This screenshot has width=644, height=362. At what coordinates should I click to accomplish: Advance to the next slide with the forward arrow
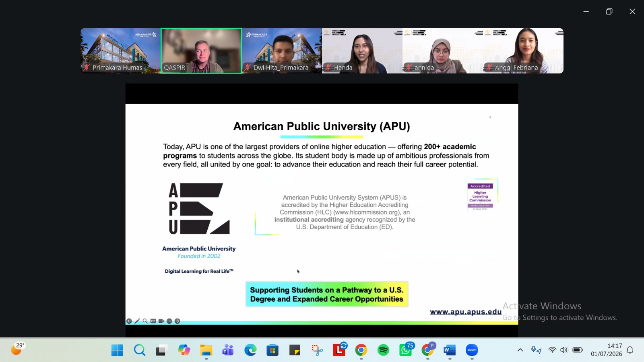tap(177, 321)
